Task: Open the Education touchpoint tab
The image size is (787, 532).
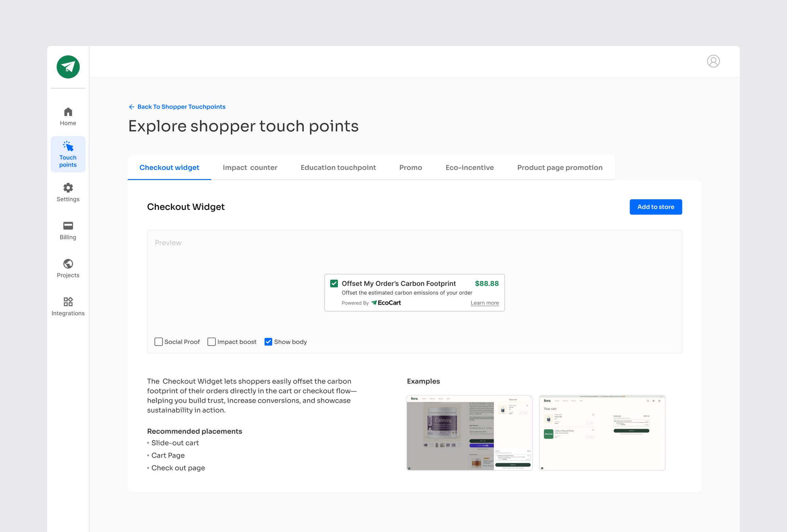Action: 338,168
